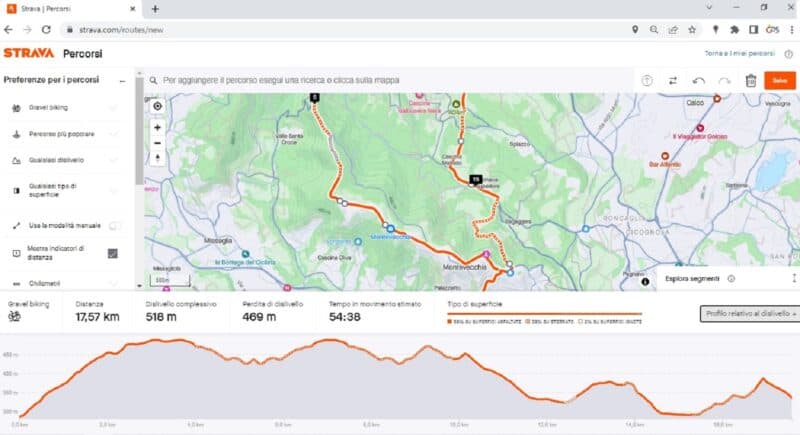Redo the route edit

click(x=724, y=81)
